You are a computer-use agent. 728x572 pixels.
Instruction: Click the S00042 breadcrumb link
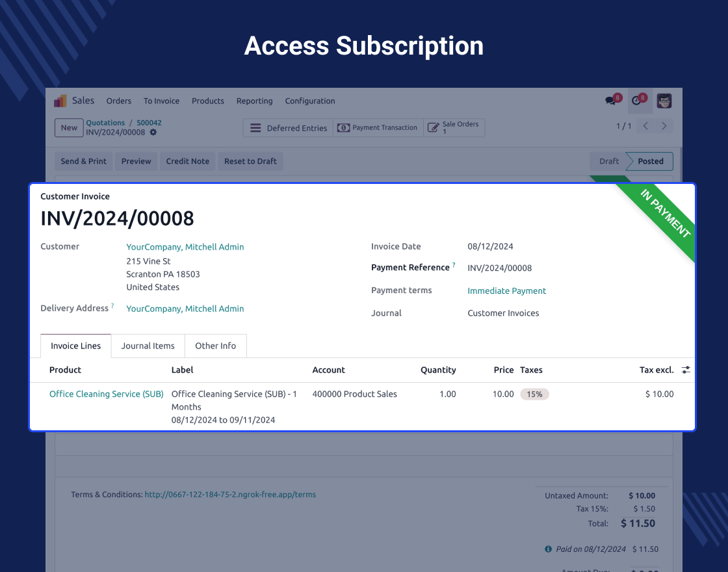pyautogui.click(x=149, y=123)
